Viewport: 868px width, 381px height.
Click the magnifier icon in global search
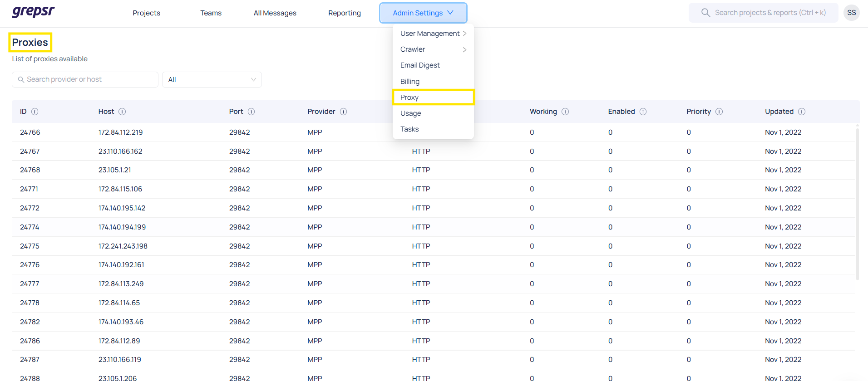(705, 13)
